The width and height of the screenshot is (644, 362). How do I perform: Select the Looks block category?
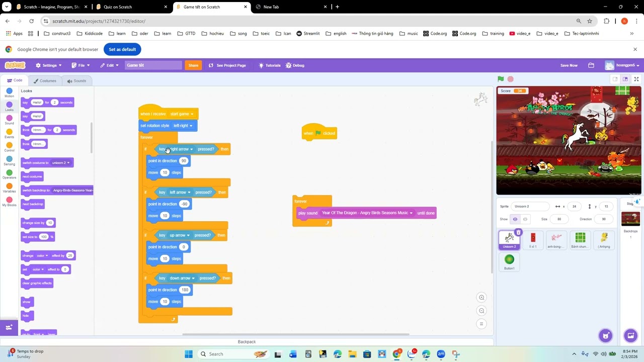[x=9, y=107]
